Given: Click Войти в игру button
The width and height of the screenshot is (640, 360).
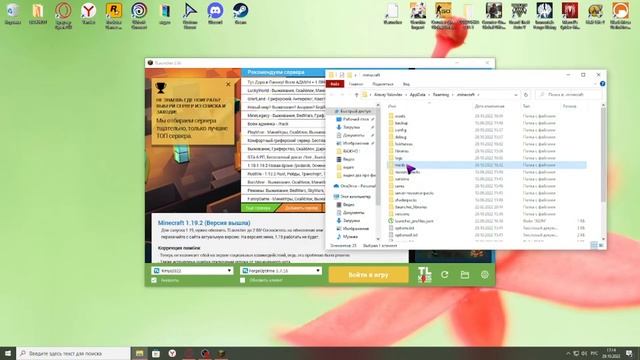Looking at the screenshot, I should (x=369, y=275).
